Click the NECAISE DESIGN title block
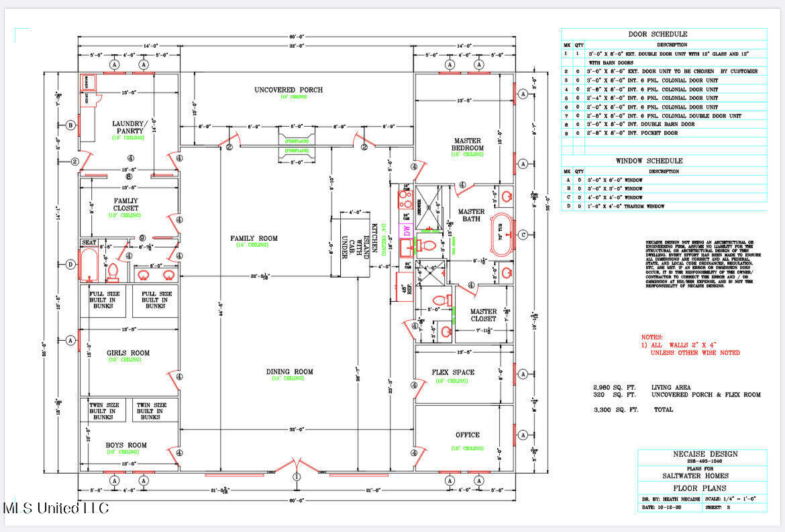785x532 pixels. pos(702,480)
